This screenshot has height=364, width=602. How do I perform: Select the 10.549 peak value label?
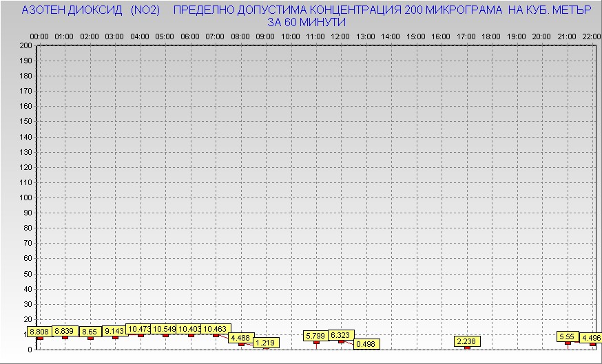click(165, 329)
